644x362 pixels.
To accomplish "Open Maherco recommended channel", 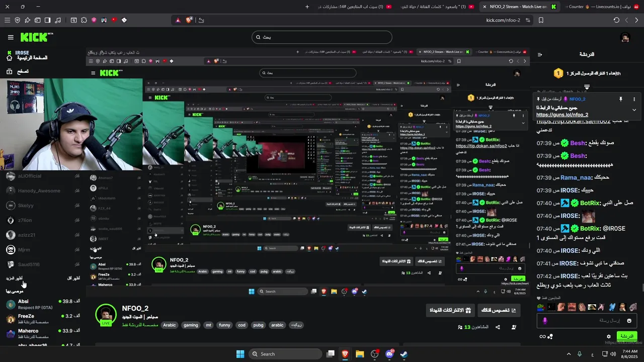I will click(43, 333).
